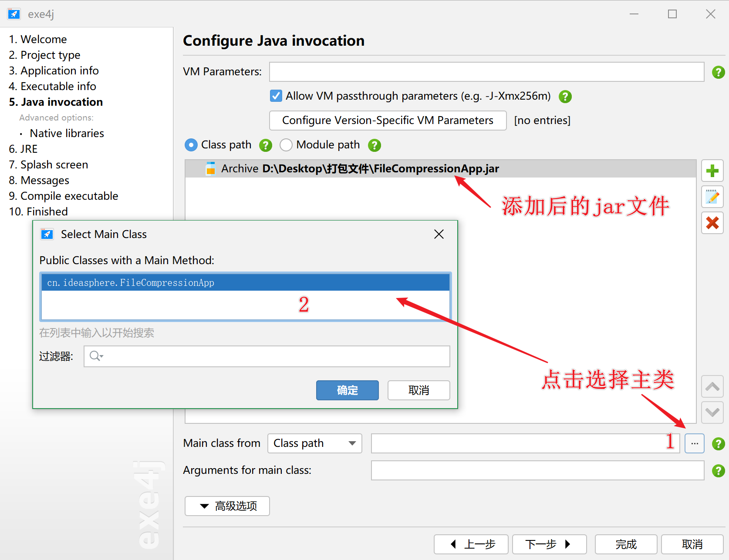Image resolution: width=729 pixels, height=560 pixels.
Task: Expand the 高级选项 advanced options
Action: (227, 506)
